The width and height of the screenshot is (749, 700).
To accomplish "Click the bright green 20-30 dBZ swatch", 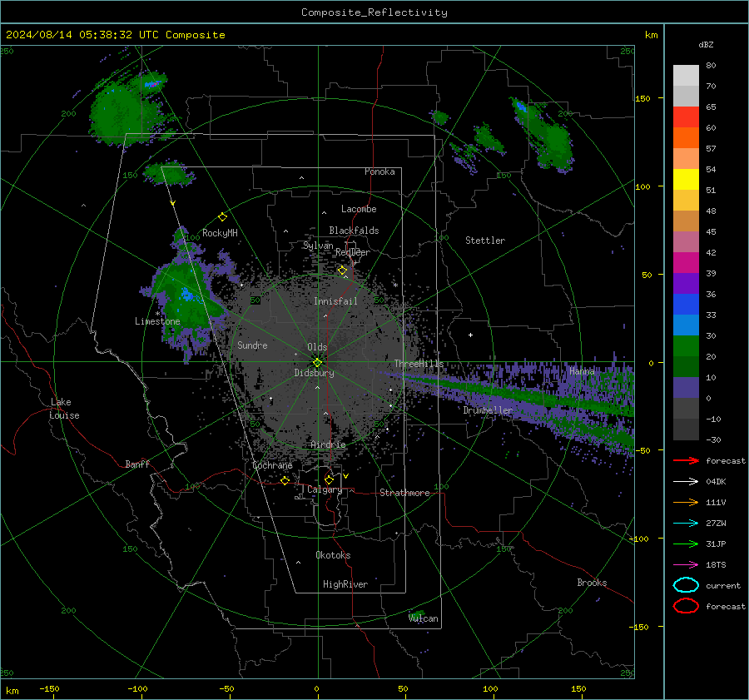I will tap(686, 346).
